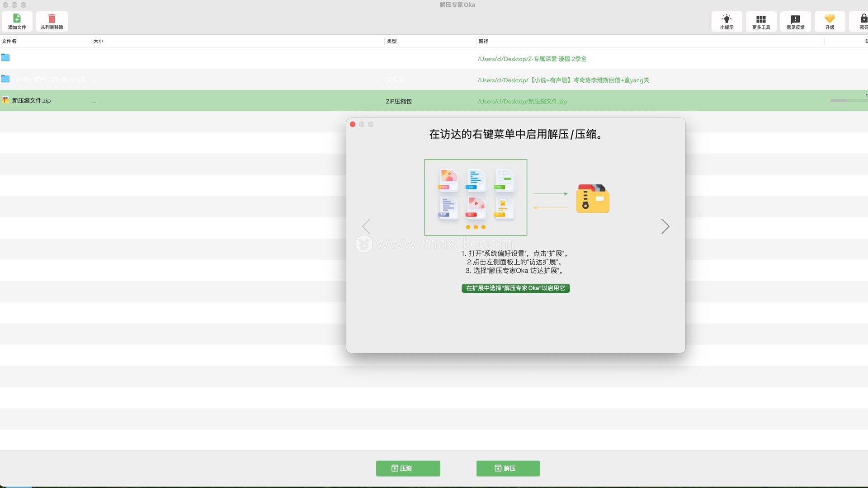Viewport: 868px width, 488px height.
Task: Sort by the 类型 column header
Action: (x=392, y=41)
